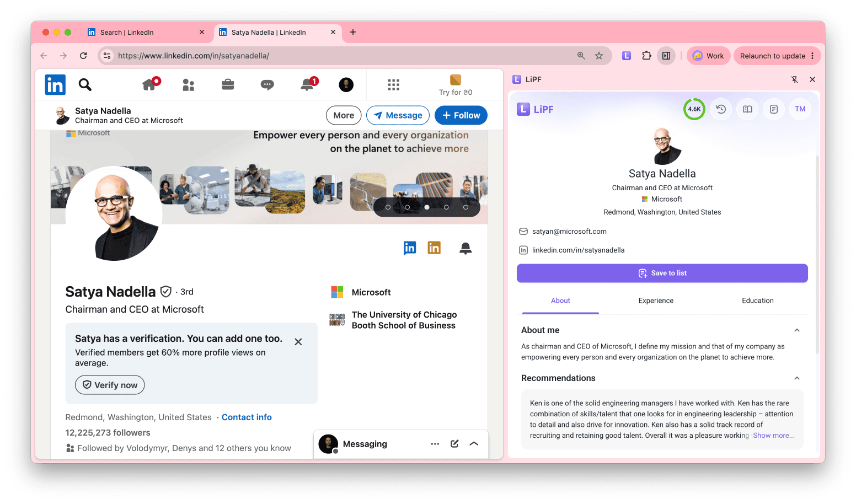This screenshot has width=856, height=504.
Task: Click the 4.6K credits ring indicator
Action: pos(694,109)
